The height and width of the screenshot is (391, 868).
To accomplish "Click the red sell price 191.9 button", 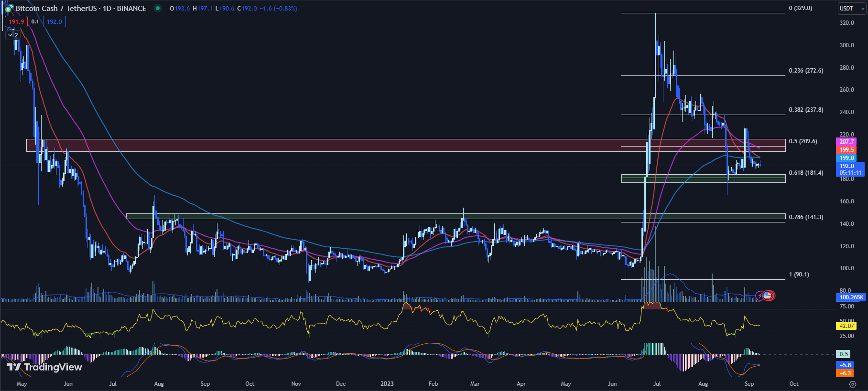I will [16, 21].
